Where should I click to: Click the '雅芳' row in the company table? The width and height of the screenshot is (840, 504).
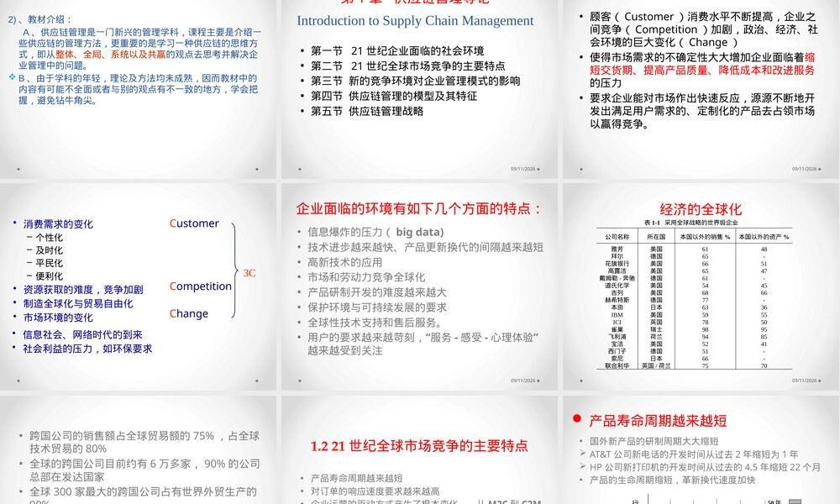click(x=695, y=249)
